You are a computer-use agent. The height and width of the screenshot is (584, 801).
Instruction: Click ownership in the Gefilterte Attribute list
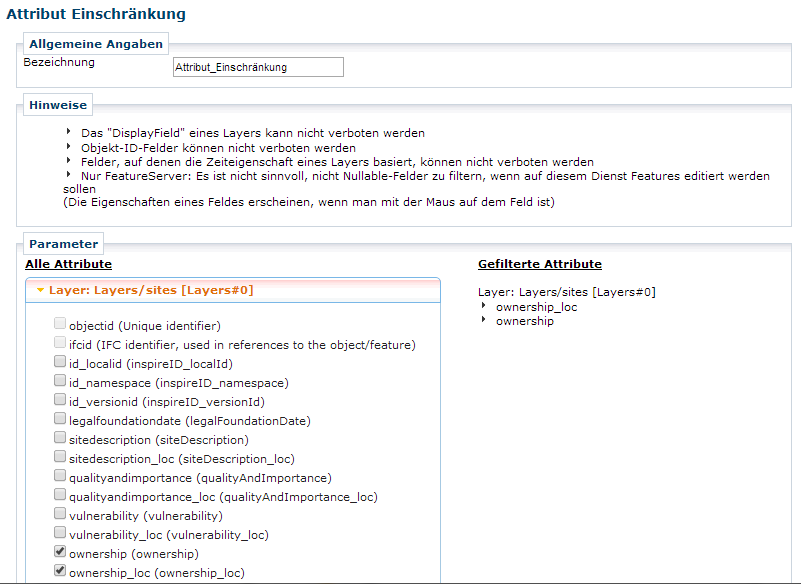(524, 321)
